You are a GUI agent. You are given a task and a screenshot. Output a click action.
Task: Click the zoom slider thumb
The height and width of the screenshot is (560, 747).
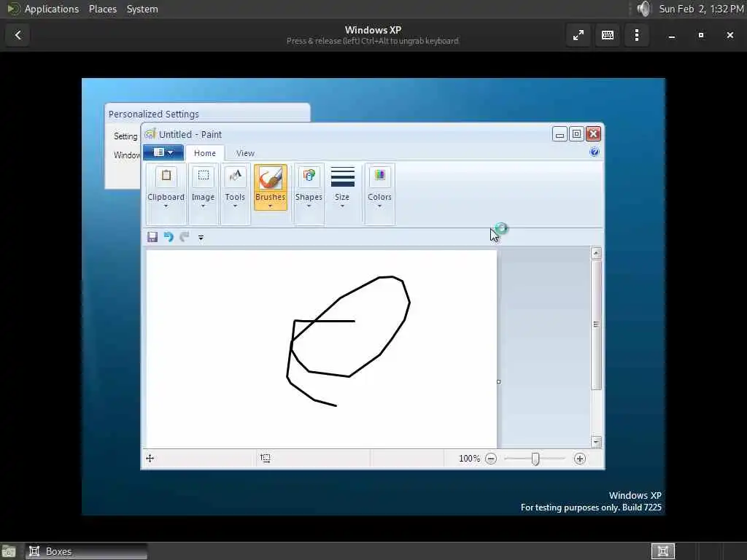point(535,459)
